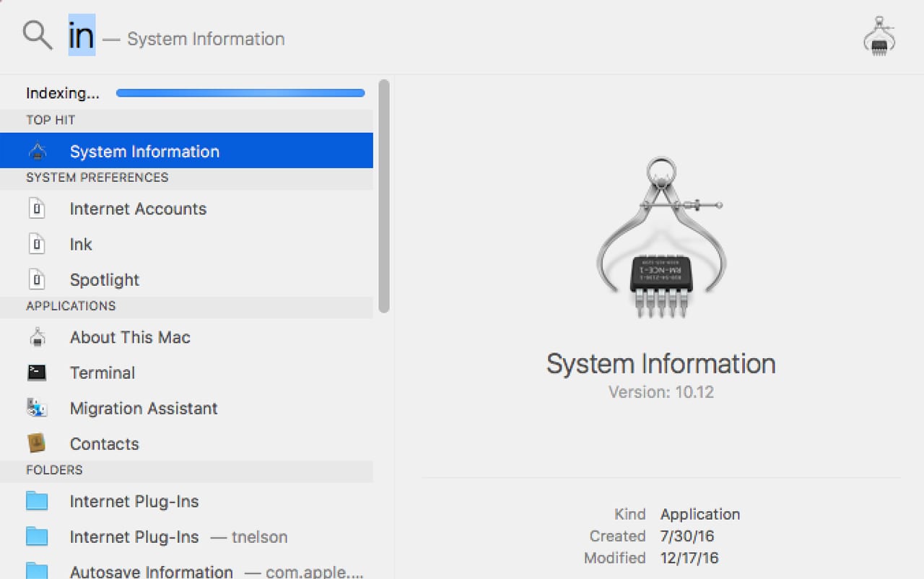Click the search field containing "in"
Image resolution: width=924 pixels, height=579 pixels.
82,35
